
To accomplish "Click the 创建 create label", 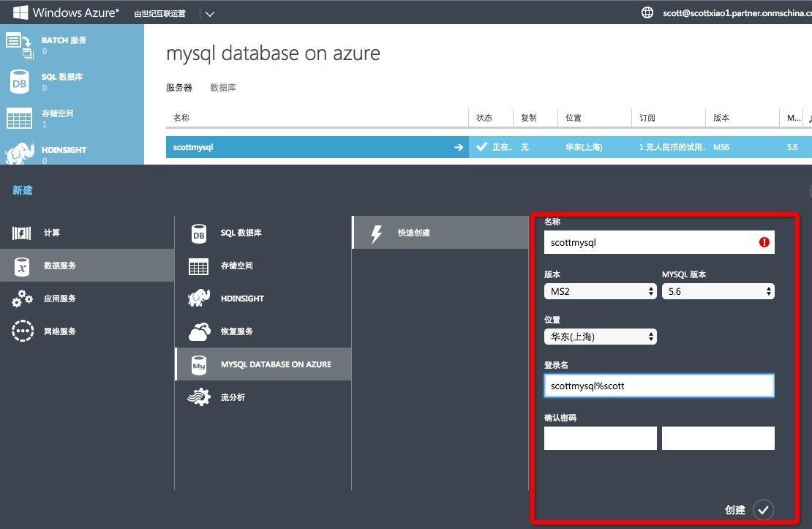I will (x=735, y=510).
